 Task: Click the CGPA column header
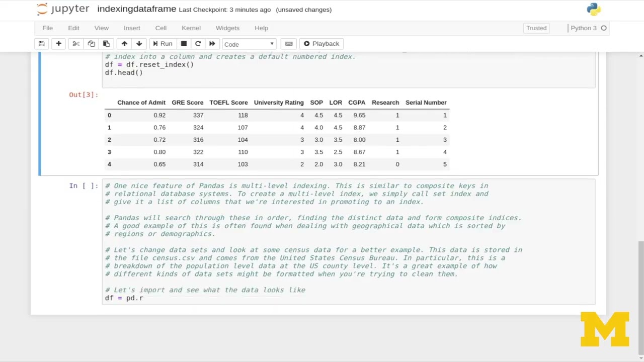click(357, 103)
